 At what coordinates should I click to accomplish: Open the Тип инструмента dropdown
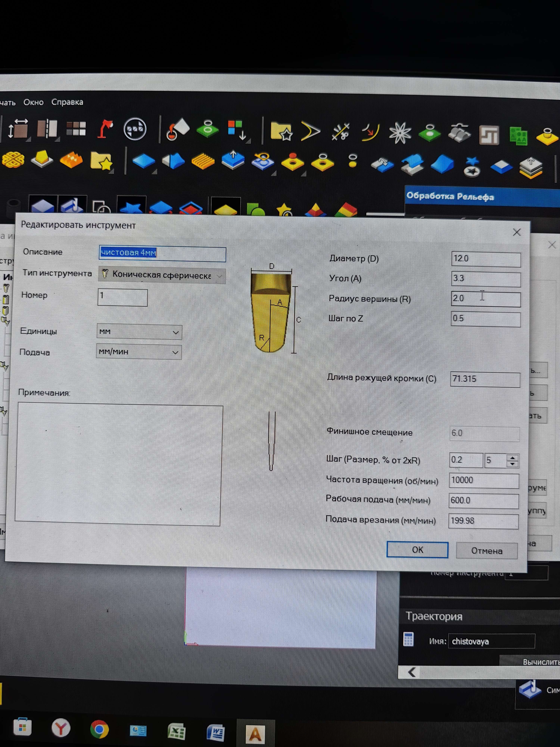(x=162, y=275)
